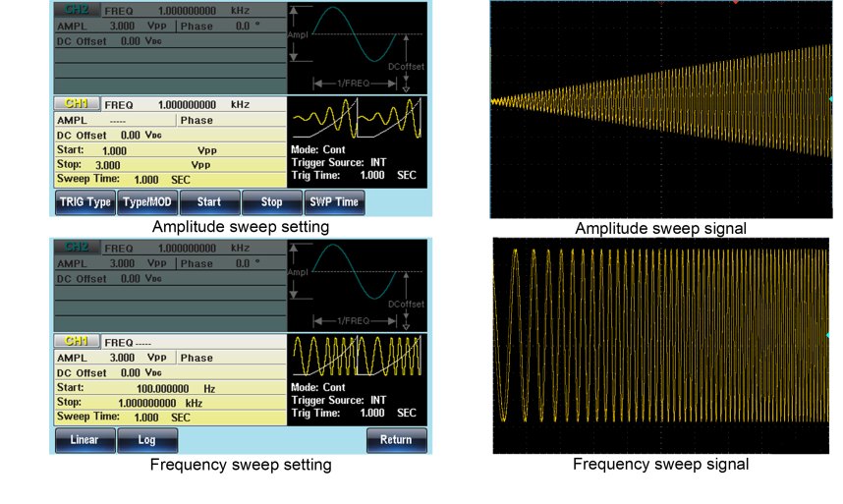Select the CH1 tab in amplitude sweep panel
The image size is (843, 504).
click(x=77, y=103)
